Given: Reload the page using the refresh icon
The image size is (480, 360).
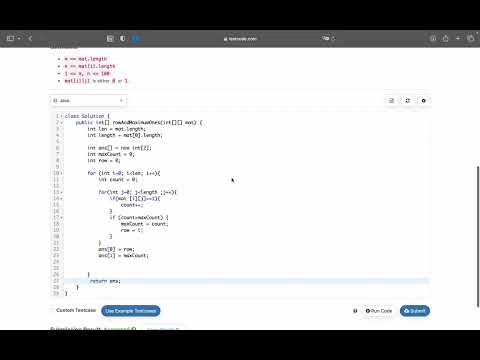Looking at the screenshot, I should pyautogui.click(x=333, y=39).
